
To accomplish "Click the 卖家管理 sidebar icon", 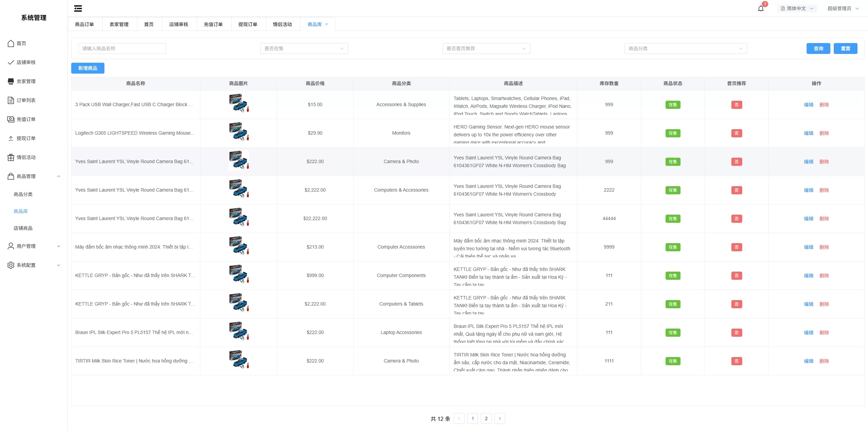I will 11,81.
